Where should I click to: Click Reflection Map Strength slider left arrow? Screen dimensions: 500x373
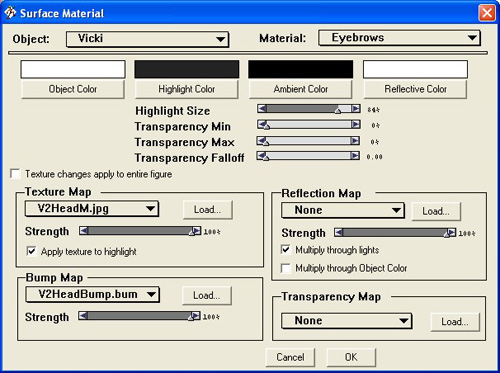point(339,232)
